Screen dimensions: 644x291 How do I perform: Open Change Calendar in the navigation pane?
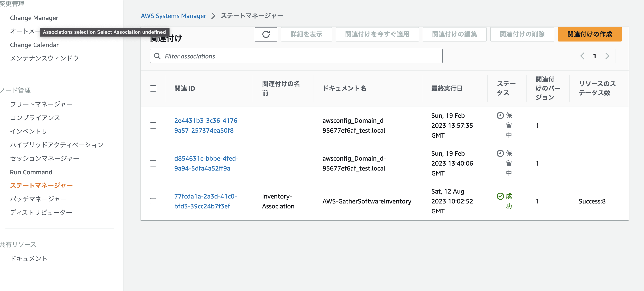pos(34,45)
